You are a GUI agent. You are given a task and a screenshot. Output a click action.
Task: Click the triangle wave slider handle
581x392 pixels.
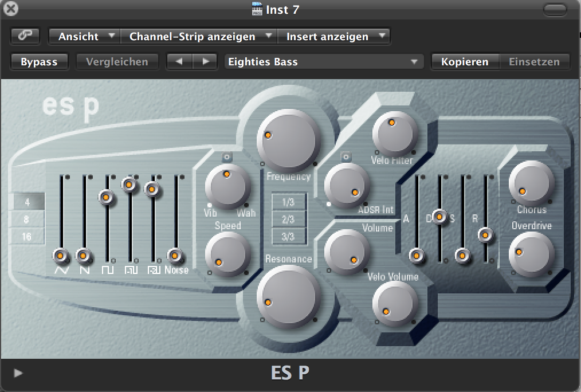coord(61,256)
